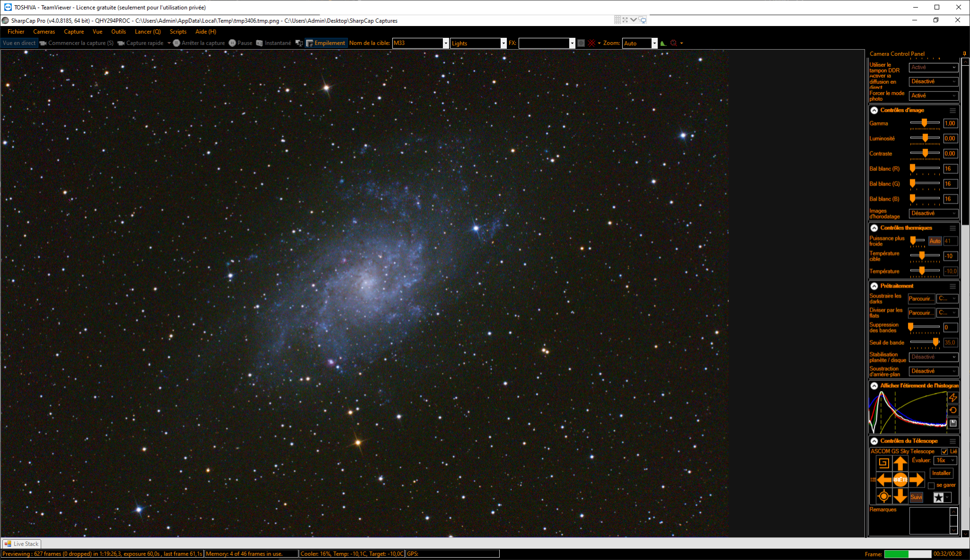Click the Luminosité value field

click(x=951, y=139)
